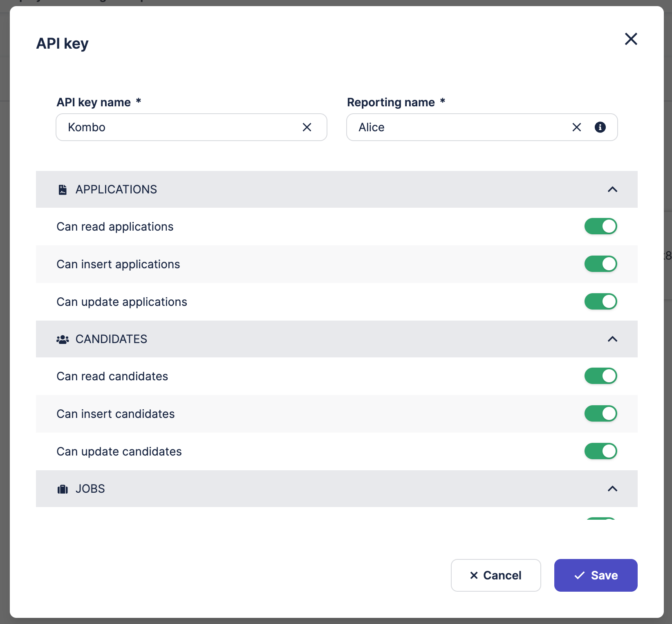The height and width of the screenshot is (624, 672).
Task: Click into the Reporting name input
Action: click(458, 127)
